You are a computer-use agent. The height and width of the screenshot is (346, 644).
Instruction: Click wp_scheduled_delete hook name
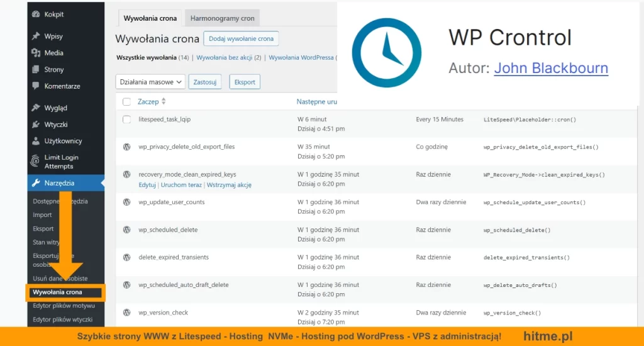coord(168,230)
